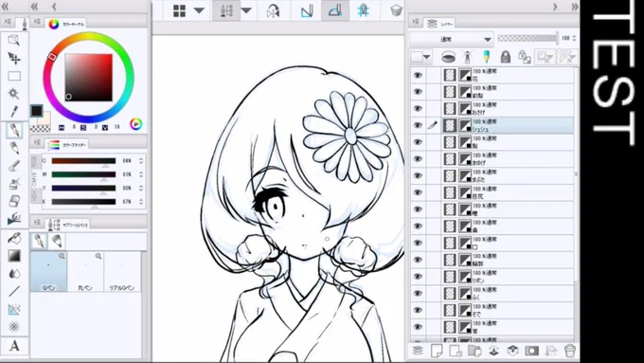Image resolution: width=644 pixels, height=363 pixels.
Task: Click the C cyan value stepper
Action: (141, 161)
